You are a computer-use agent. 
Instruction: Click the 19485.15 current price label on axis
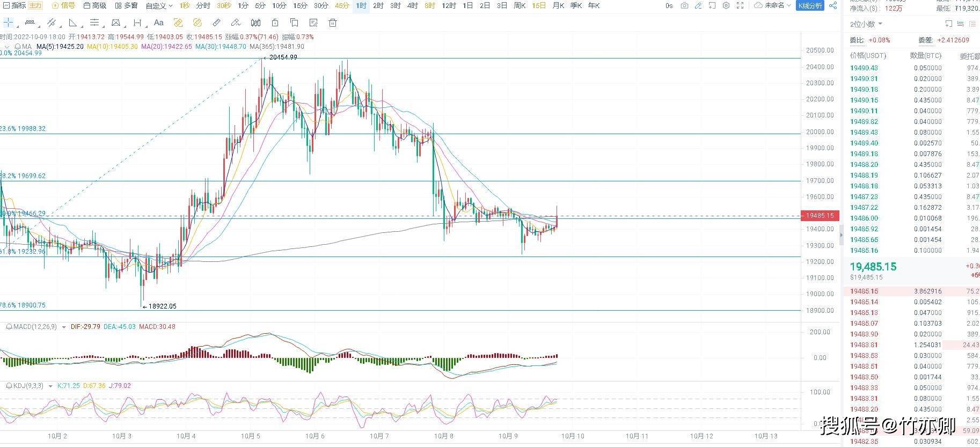click(x=819, y=216)
